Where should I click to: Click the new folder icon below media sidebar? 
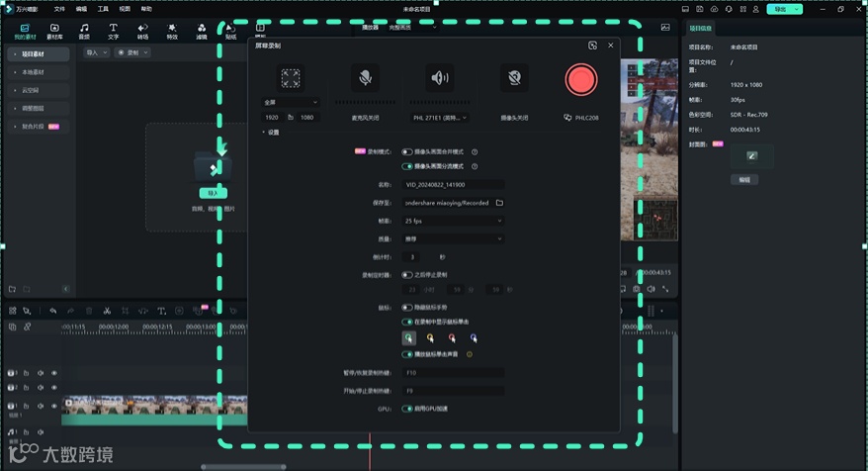click(12, 289)
